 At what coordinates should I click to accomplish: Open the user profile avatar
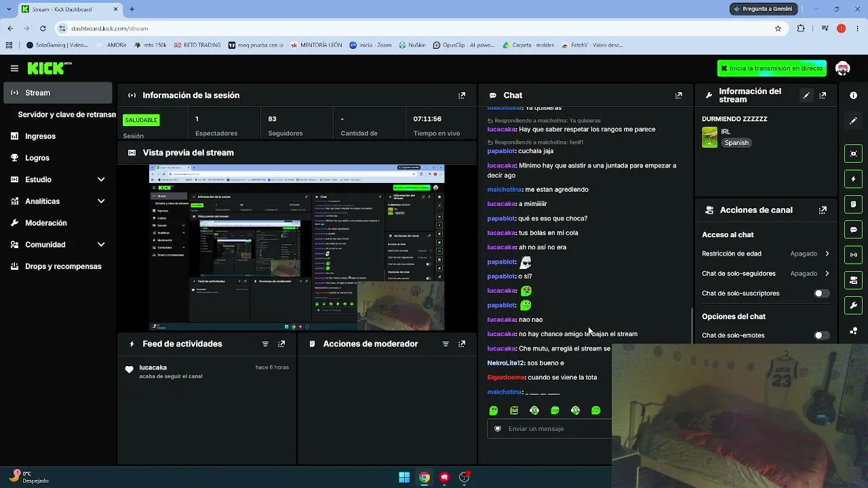(x=843, y=68)
